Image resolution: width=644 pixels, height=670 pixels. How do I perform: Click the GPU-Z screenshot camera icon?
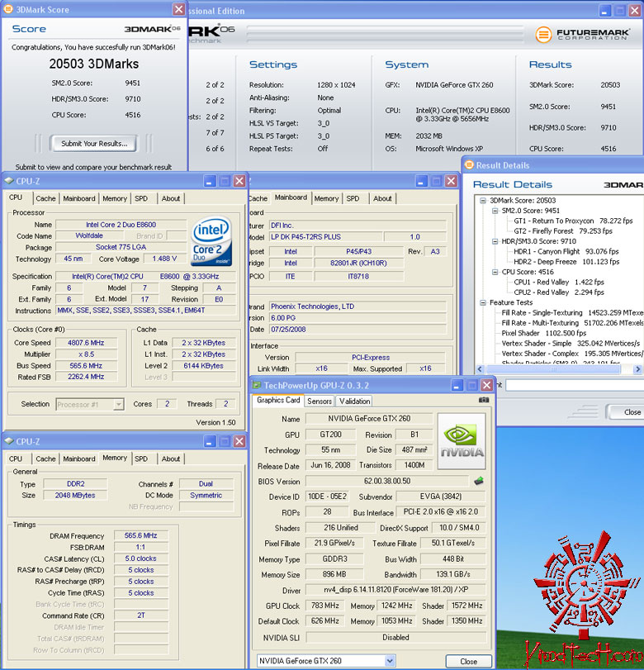tap(484, 400)
